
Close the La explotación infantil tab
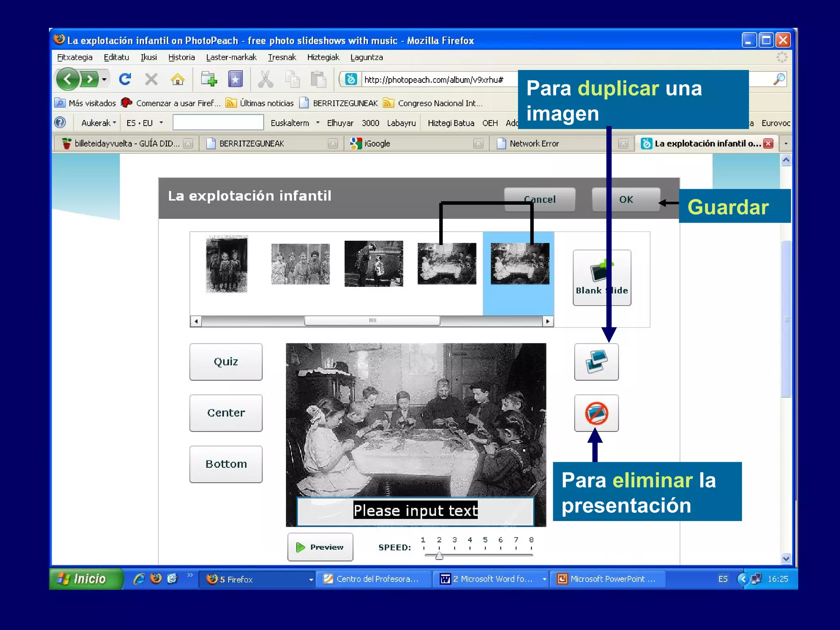[x=769, y=144]
